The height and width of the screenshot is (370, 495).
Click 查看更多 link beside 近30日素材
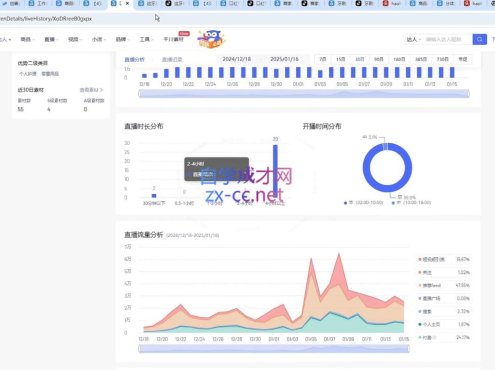[91, 90]
